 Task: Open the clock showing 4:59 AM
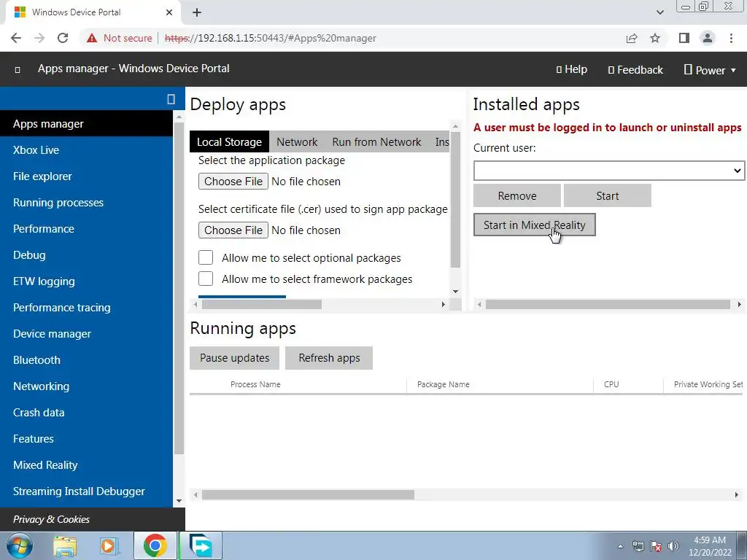pyautogui.click(x=709, y=546)
